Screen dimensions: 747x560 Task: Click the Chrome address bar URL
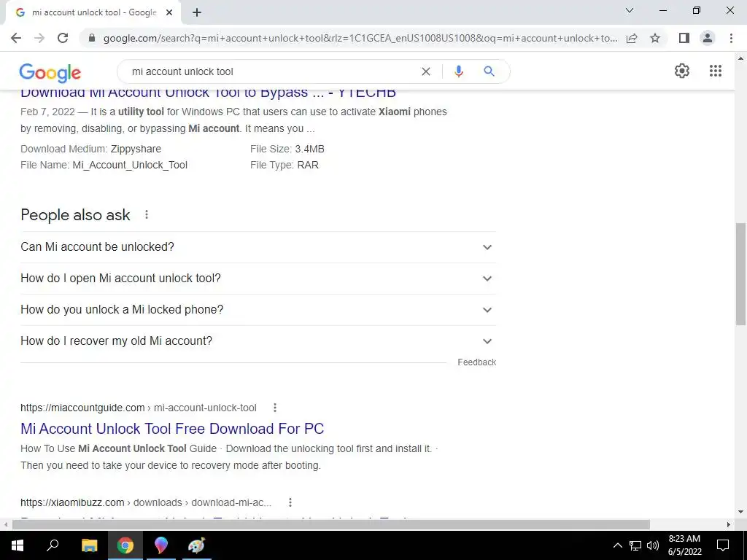point(360,38)
